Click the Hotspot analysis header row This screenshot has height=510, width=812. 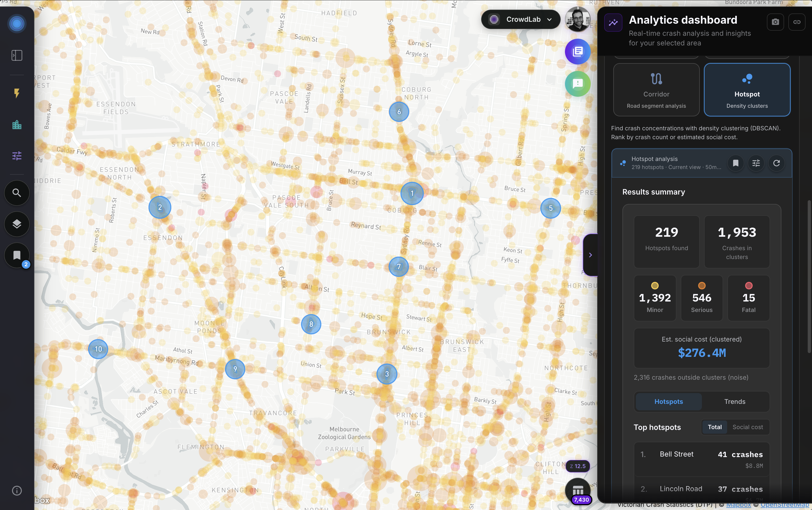point(701,163)
